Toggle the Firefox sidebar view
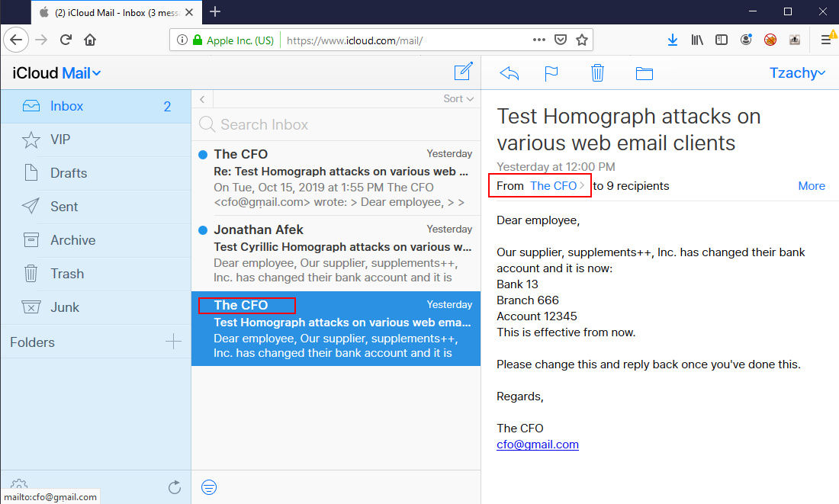Screen dimensions: 839x504 (x=722, y=40)
